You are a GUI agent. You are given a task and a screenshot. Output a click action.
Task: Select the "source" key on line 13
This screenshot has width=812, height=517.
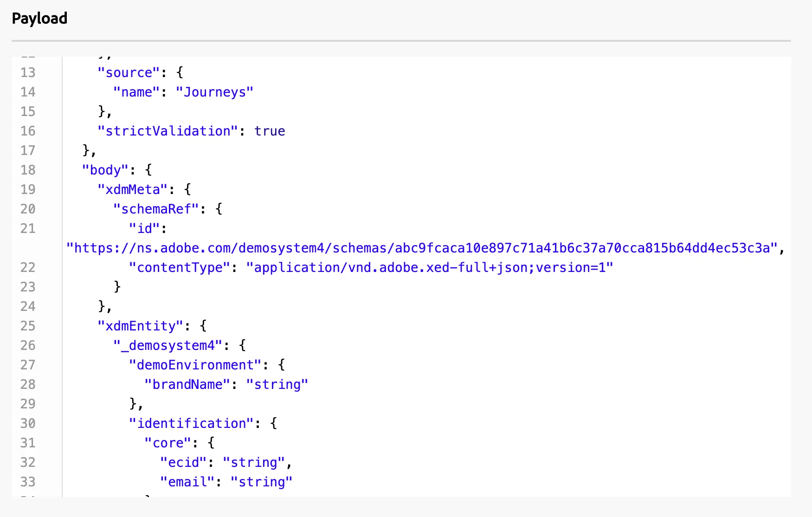(x=129, y=72)
